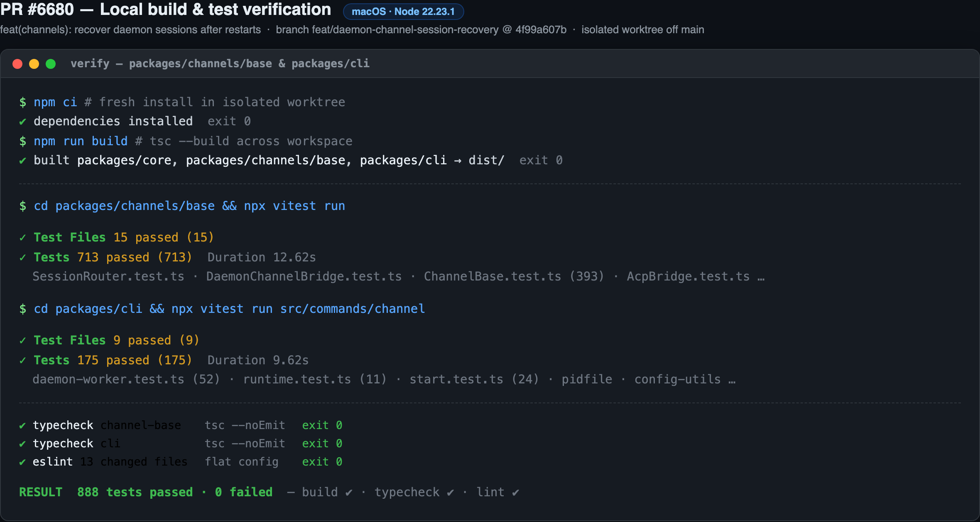This screenshot has width=980, height=522.
Task: Click the commit title 'feat(channels): recover daemon sessions after restarts'
Action: pos(130,29)
